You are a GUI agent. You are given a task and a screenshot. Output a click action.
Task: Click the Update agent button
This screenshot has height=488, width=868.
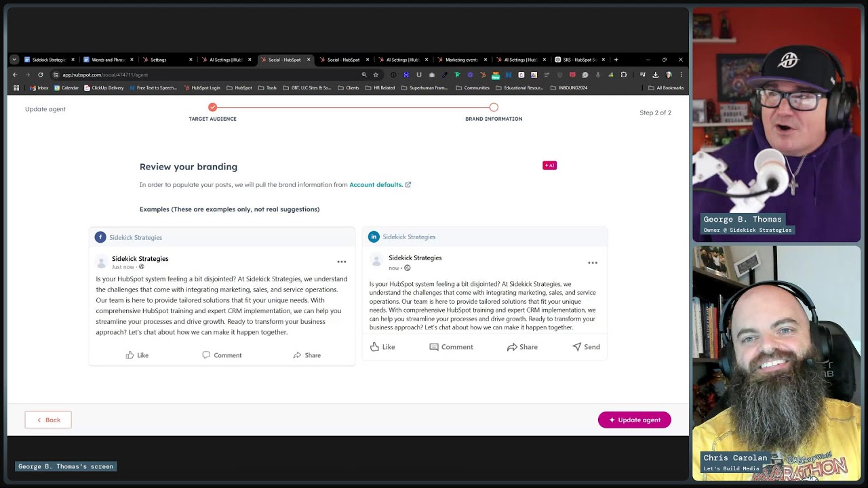point(634,420)
